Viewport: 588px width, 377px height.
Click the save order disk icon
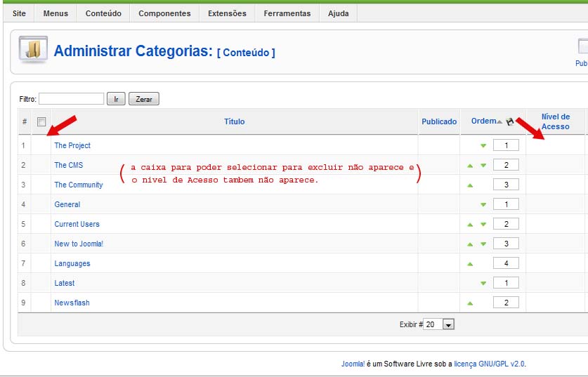point(509,121)
